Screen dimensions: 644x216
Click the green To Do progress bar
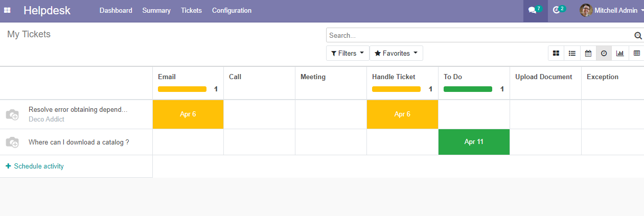[468, 89]
